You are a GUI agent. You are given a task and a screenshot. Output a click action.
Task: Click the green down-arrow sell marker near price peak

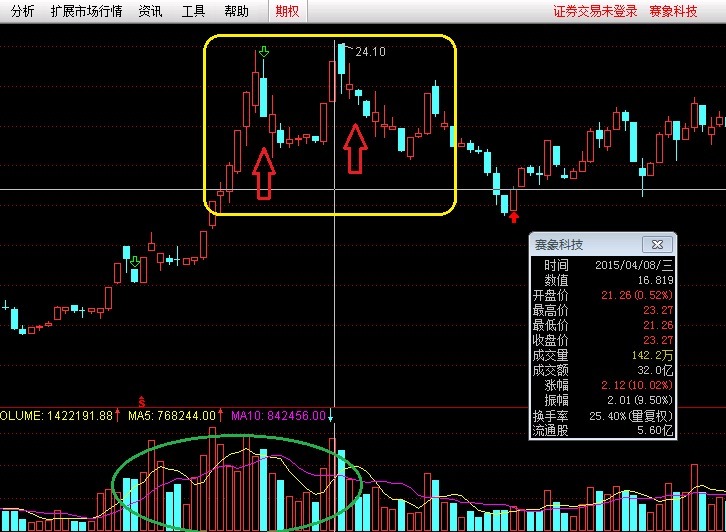263,51
